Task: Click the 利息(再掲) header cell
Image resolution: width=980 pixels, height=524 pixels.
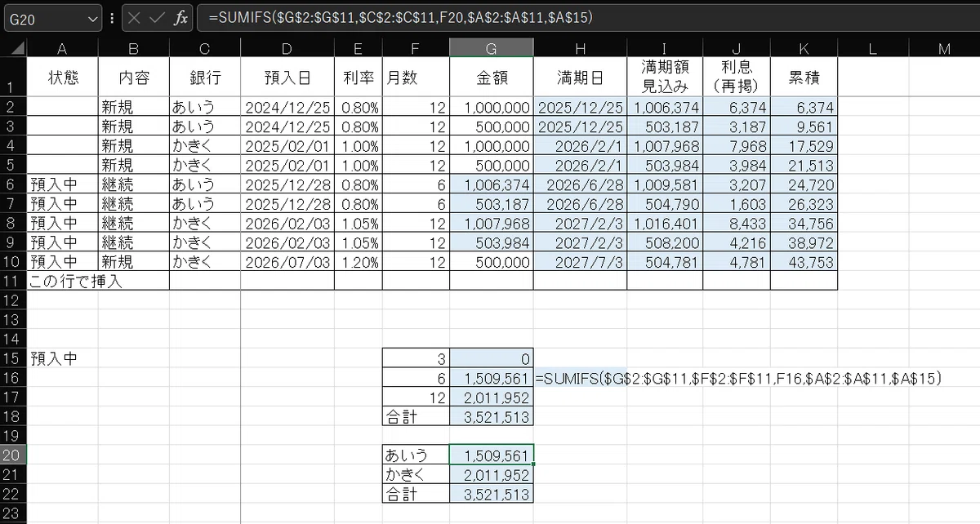Action: 737,78
